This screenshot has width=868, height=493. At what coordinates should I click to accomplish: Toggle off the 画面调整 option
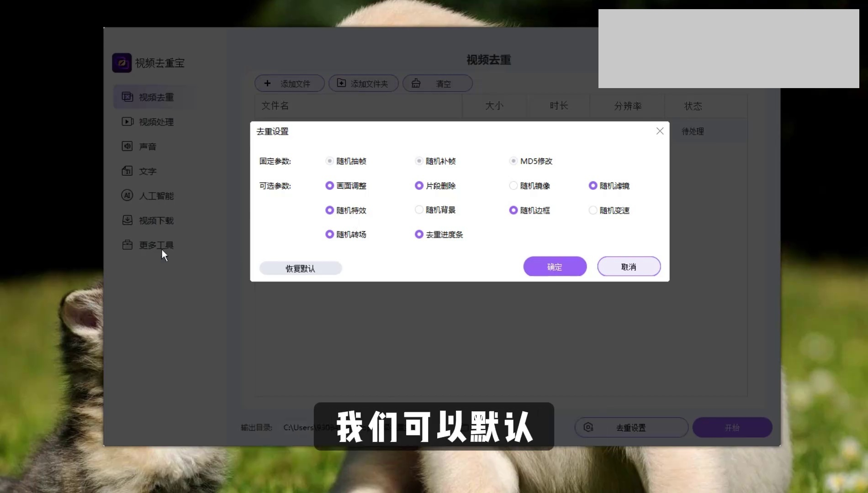[x=329, y=186]
